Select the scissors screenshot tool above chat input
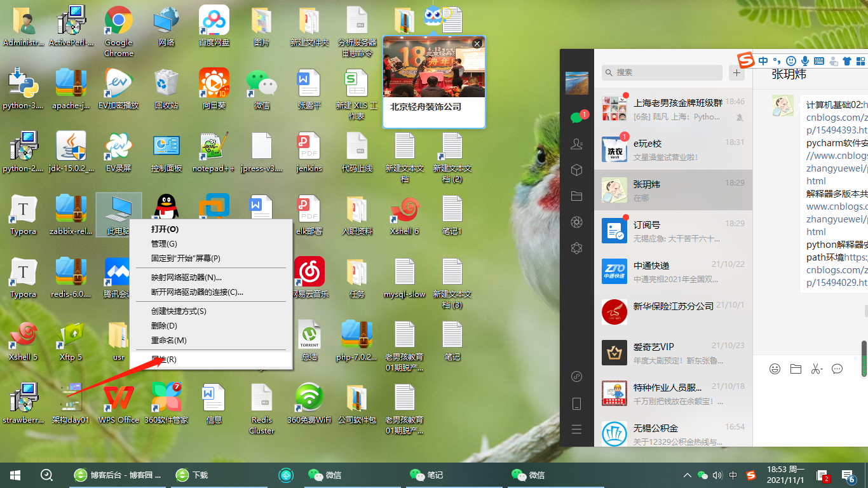 (x=817, y=369)
